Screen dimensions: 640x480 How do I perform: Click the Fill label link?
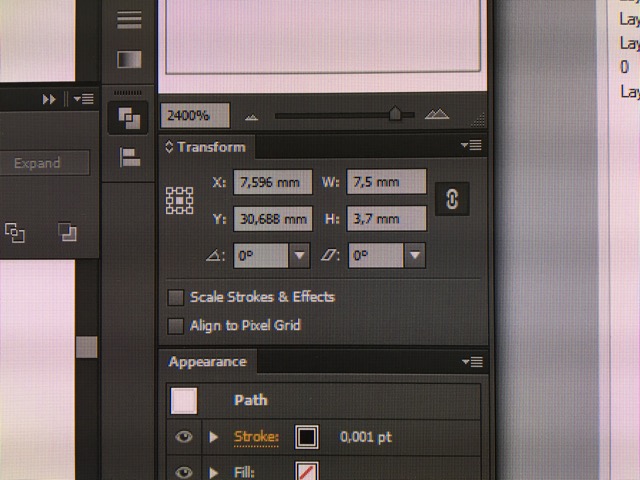point(244,473)
